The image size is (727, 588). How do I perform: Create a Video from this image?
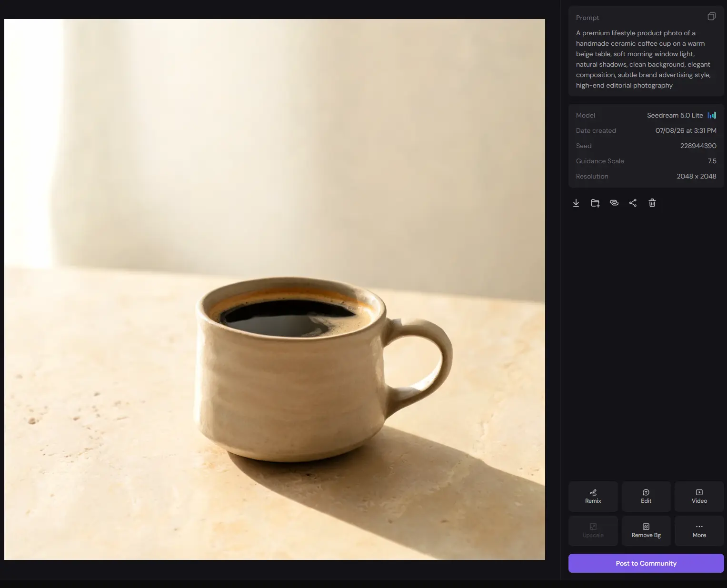(699, 497)
